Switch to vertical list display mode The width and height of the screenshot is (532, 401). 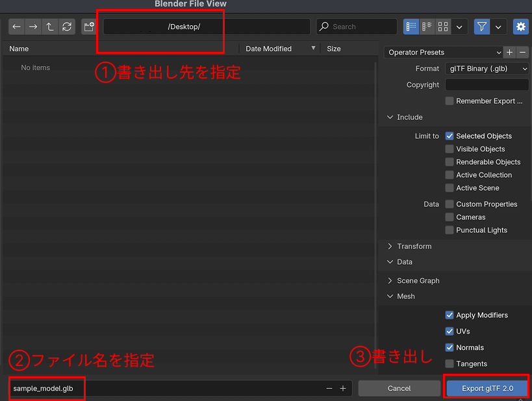pos(411,27)
